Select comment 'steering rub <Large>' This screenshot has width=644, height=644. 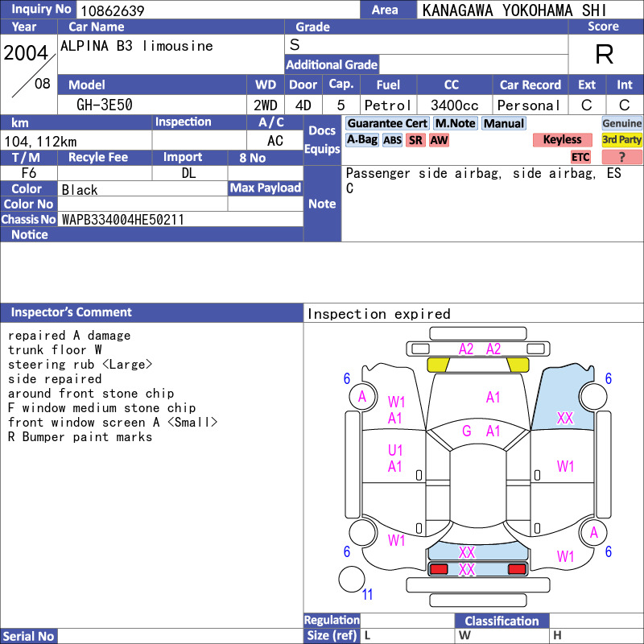(x=80, y=365)
